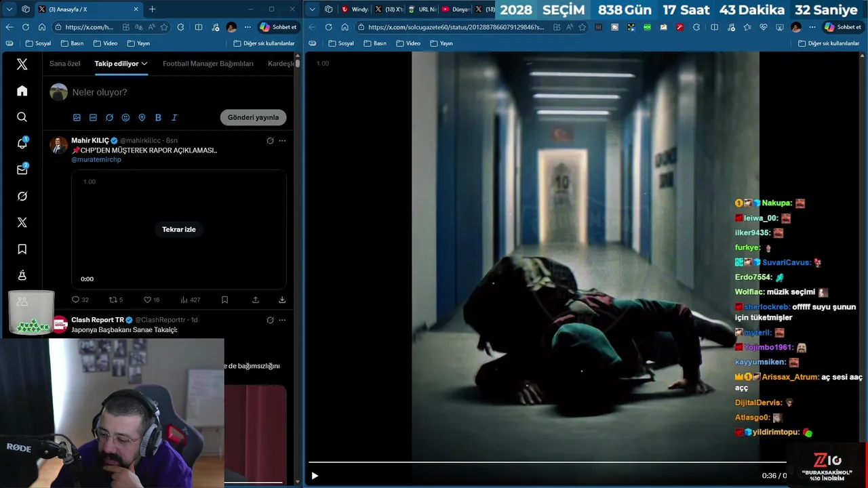Open profile avatar in left browser toolbar
The width and height of the screenshot is (868, 488).
coord(231,27)
